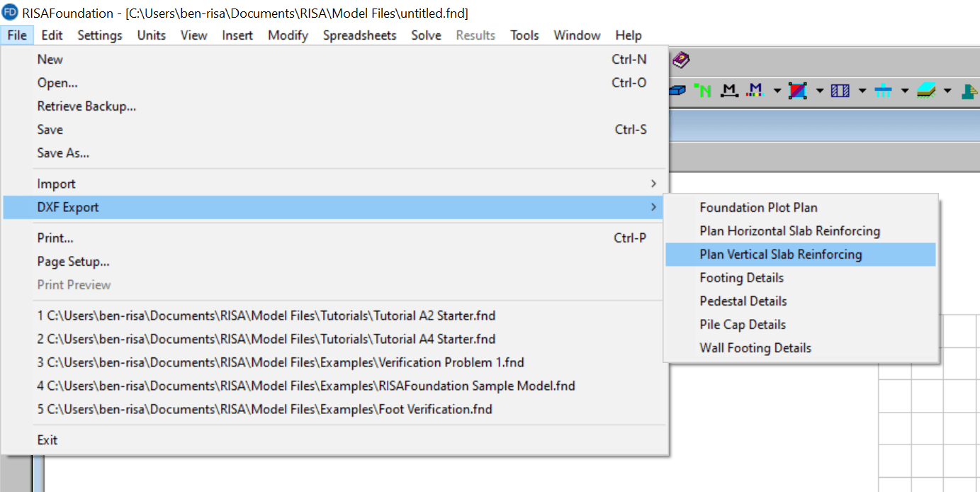Choose Footing Details from DXF Export submenu
The height and width of the screenshot is (492, 980).
(x=741, y=278)
